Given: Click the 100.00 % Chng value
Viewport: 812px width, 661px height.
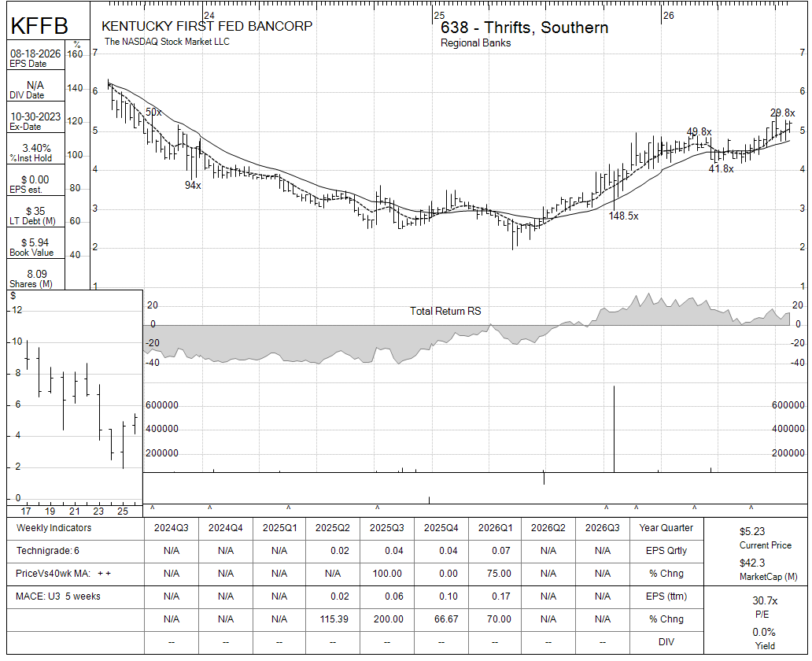Looking at the screenshot, I should click(x=387, y=574).
